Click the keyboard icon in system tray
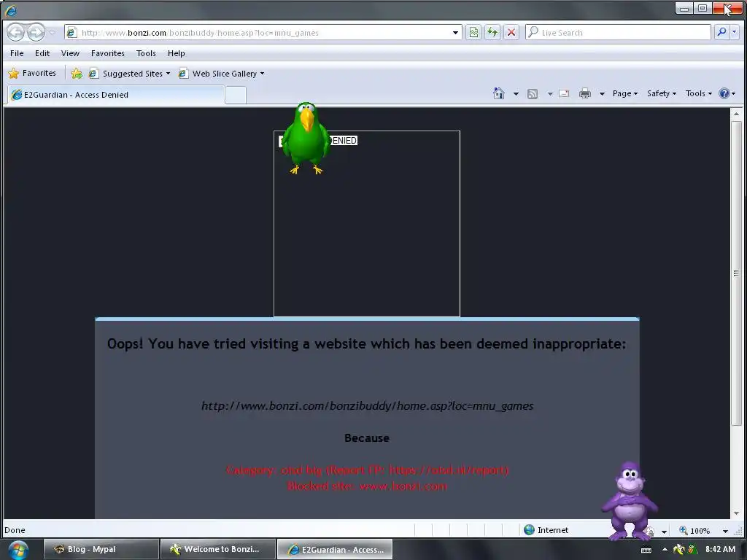This screenshot has height=560, width=747. [x=646, y=550]
